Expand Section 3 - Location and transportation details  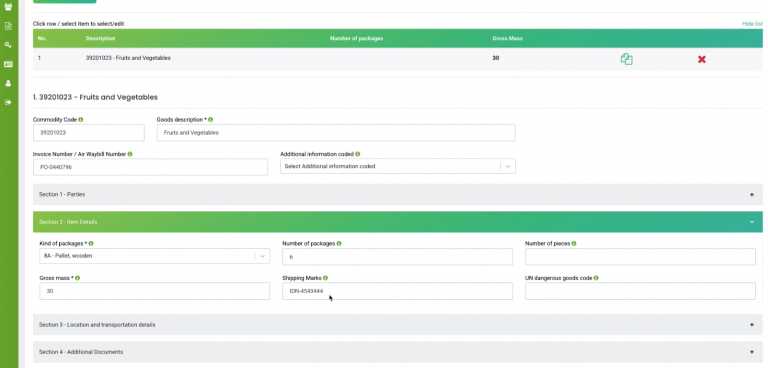pos(398,325)
